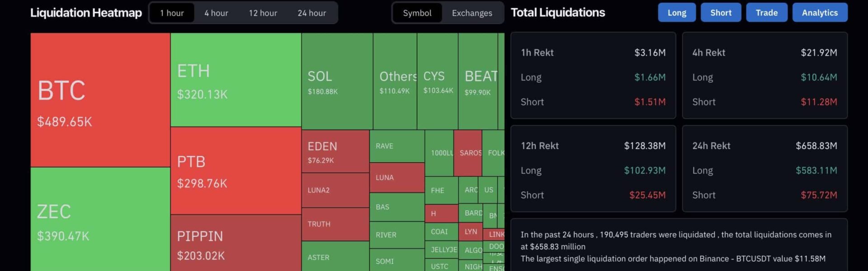Click the red BTC heatmap tile
The image size is (868, 271).
pyautogui.click(x=100, y=100)
